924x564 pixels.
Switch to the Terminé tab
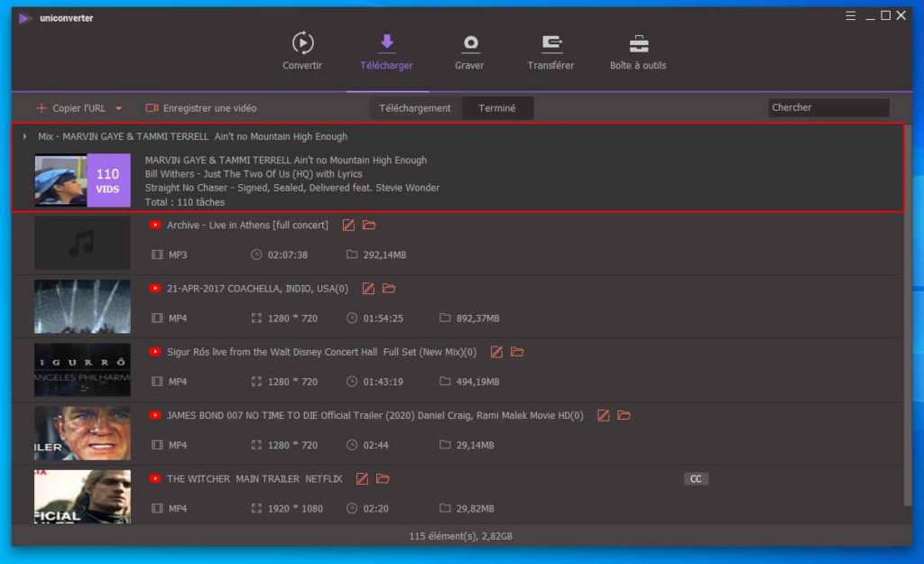[497, 108]
